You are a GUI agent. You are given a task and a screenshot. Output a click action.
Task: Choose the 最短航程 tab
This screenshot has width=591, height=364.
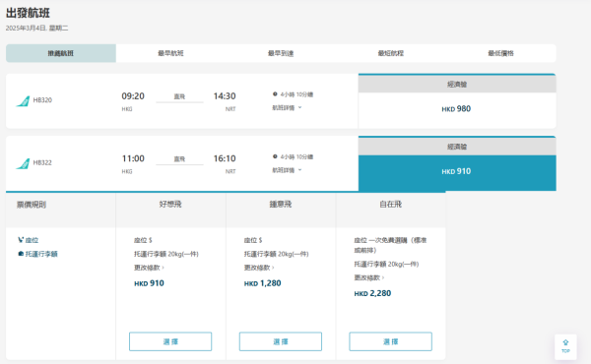[x=390, y=53]
